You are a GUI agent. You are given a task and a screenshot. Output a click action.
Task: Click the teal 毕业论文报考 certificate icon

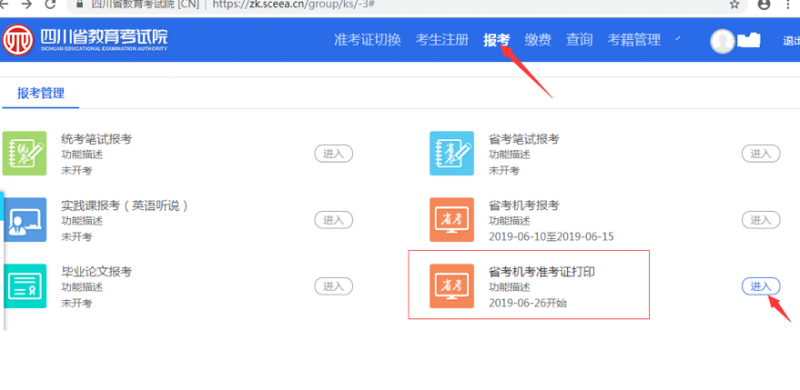click(x=24, y=286)
